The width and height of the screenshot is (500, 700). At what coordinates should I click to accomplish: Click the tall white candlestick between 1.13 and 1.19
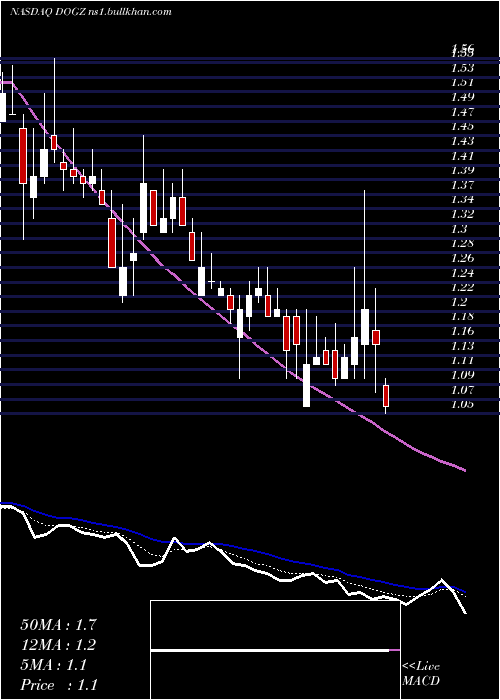(365, 327)
